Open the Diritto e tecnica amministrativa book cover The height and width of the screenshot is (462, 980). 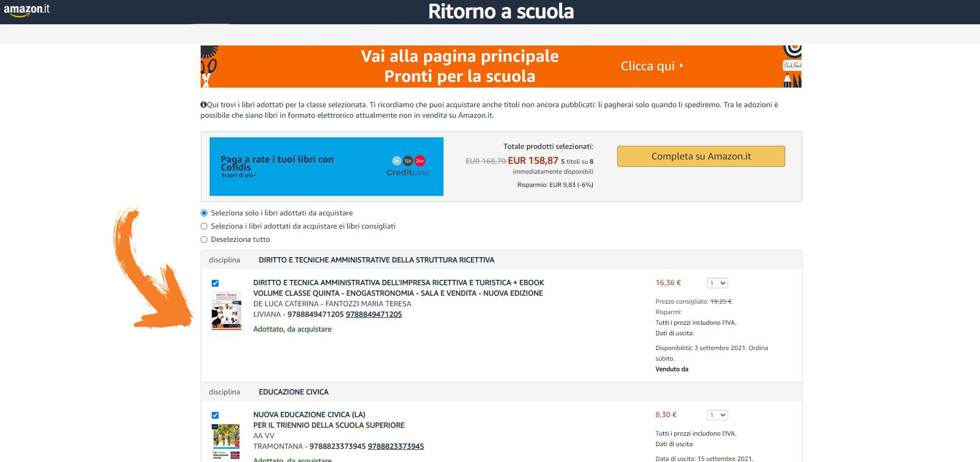[x=227, y=310]
